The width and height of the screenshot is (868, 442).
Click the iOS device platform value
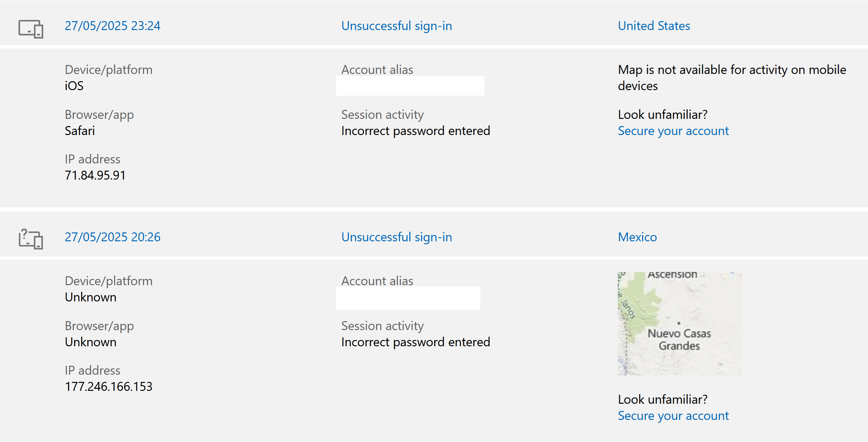[x=74, y=86]
